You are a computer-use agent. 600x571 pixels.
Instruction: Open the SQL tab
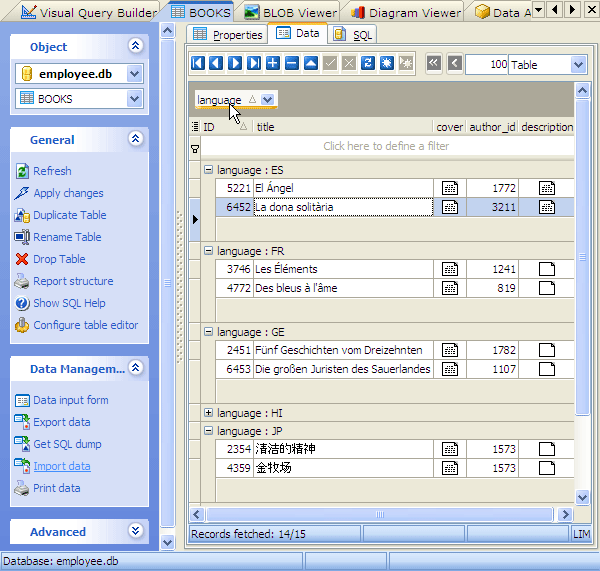(352, 35)
